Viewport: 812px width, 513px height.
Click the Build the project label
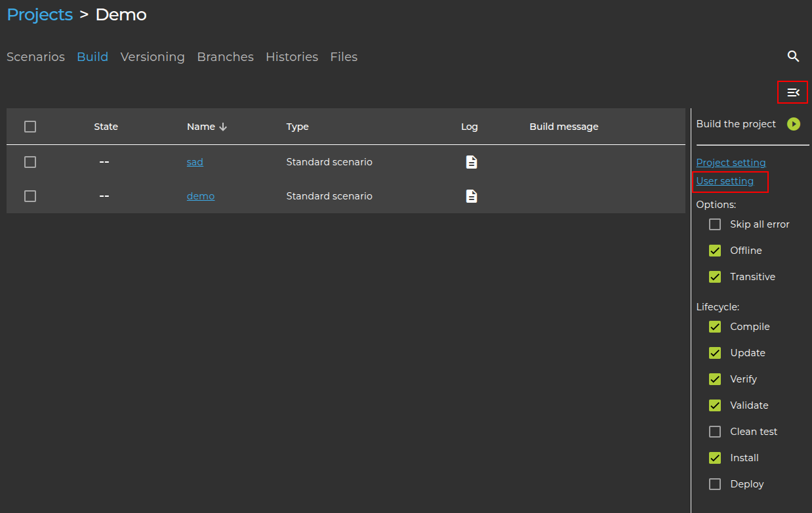pos(736,124)
